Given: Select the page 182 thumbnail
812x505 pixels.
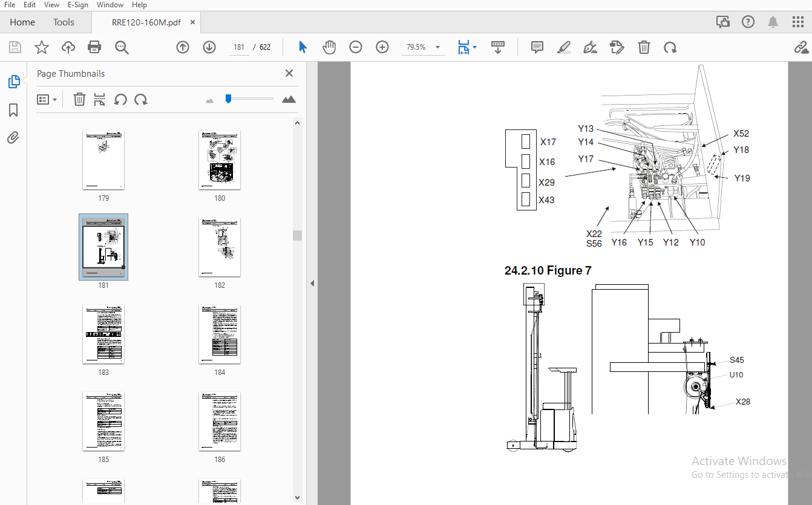Looking at the screenshot, I should [220, 247].
